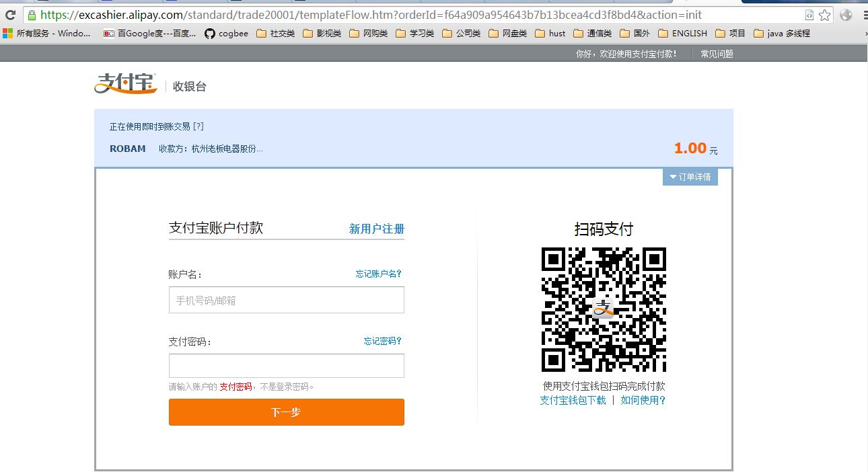This screenshot has width=868, height=472.
Task: Click the orange 下一步 button
Action: [287, 412]
